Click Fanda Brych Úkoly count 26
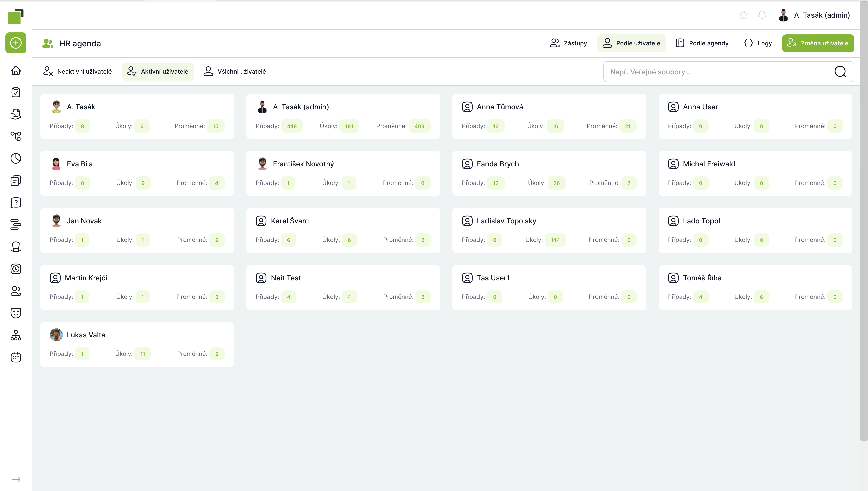This screenshot has height=491, width=868. tap(556, 183)
